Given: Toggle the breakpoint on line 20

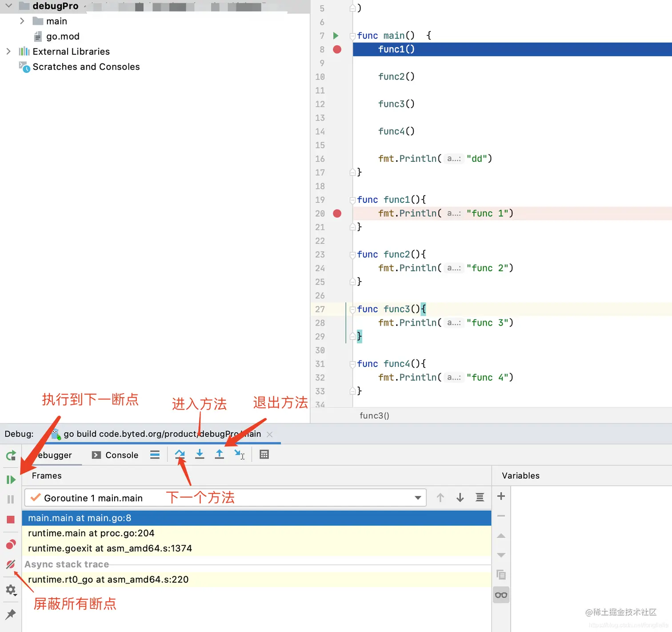Looking at the screenshot, I should 337,213.
